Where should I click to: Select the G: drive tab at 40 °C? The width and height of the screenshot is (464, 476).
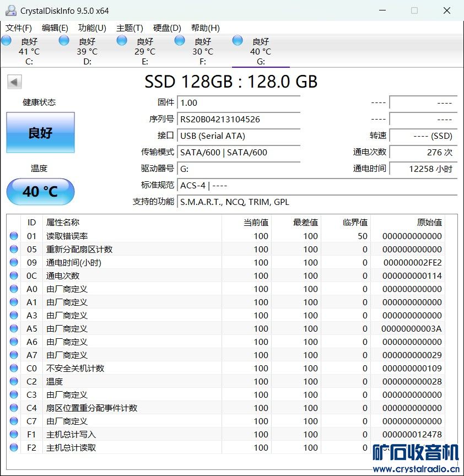261,51
